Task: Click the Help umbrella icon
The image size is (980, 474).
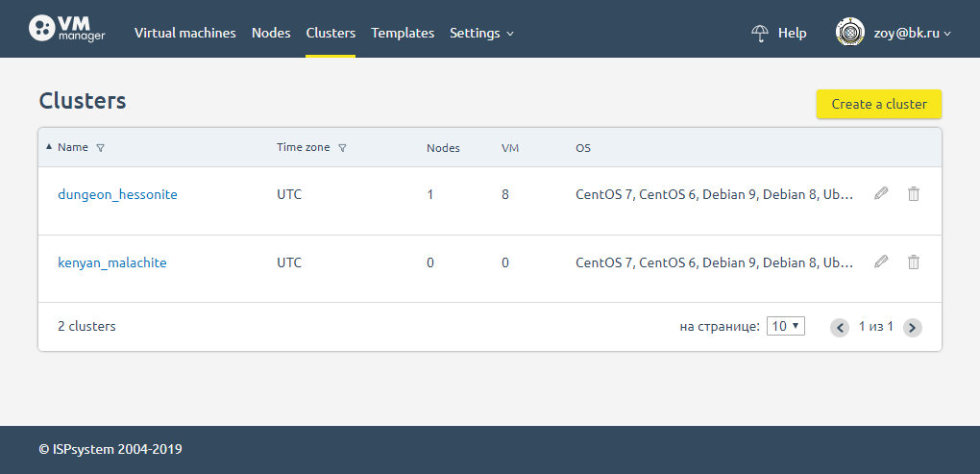Action: tap(759, 33)
